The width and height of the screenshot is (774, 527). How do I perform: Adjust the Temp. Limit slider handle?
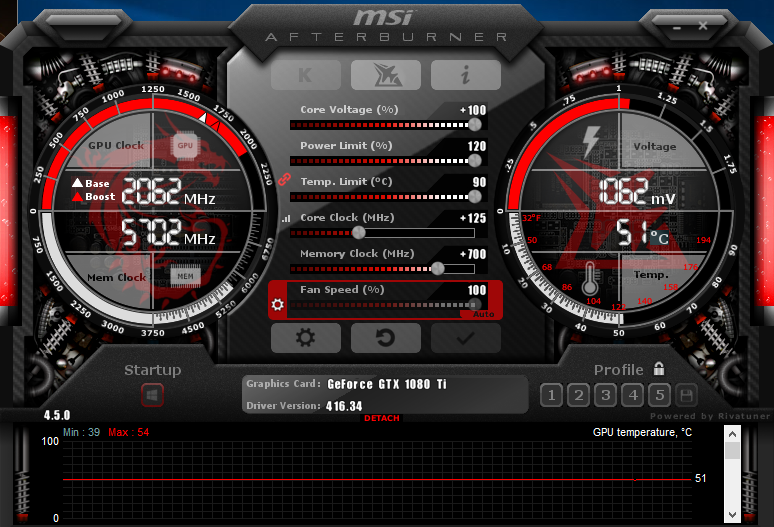[x=475, y=196]
